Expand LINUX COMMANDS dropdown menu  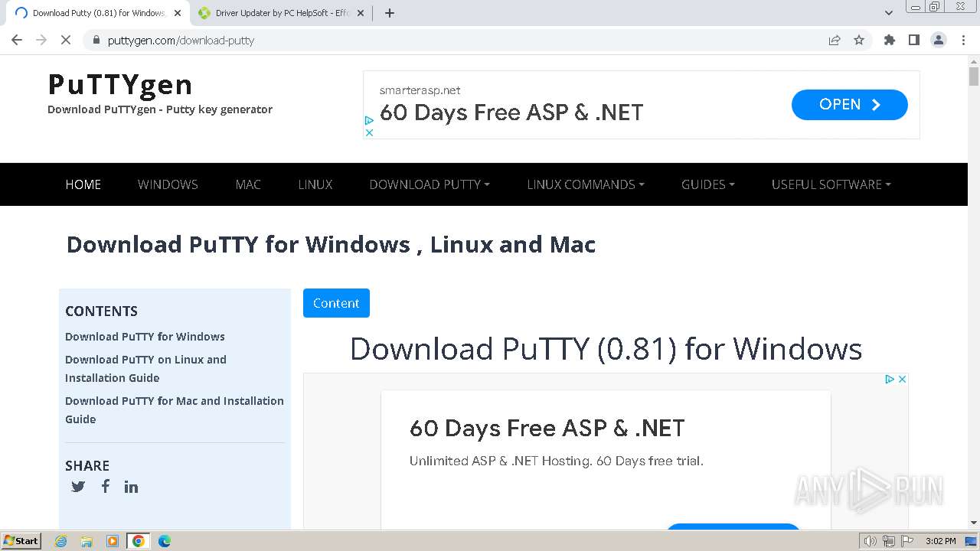coord(586,184)
